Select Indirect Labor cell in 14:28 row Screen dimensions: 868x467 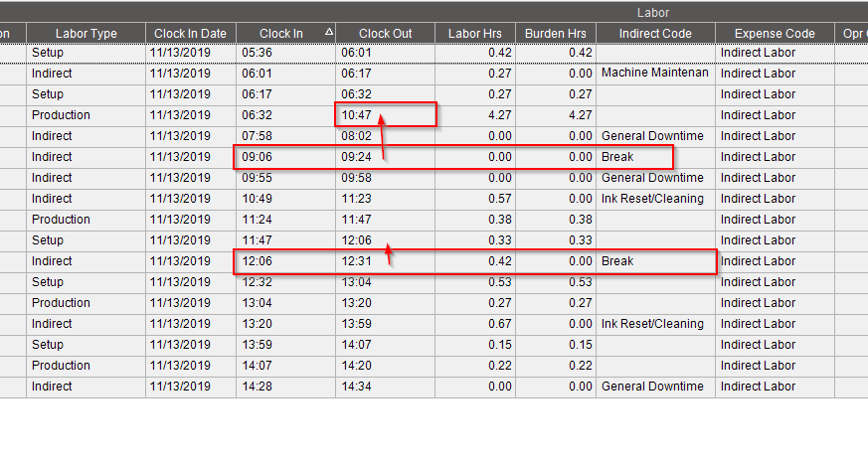point(775,387)
